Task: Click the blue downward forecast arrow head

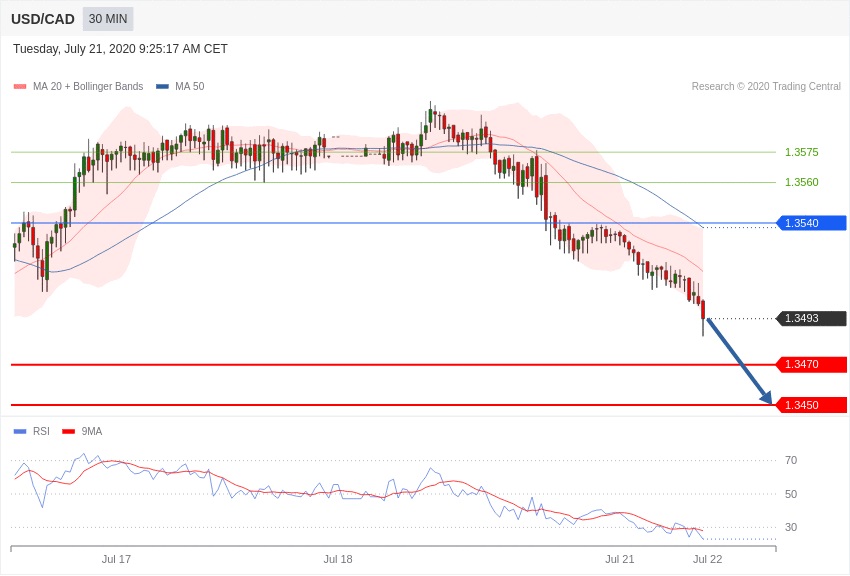Action: tap(766, 398)
